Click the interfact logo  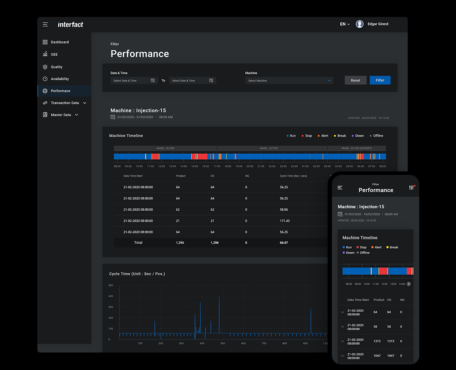pyautogui.click(x=70, y=24)
